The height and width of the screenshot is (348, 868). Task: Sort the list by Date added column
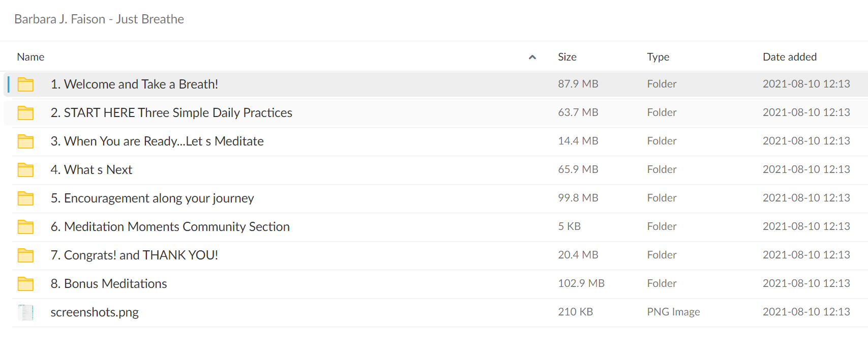[790, 57]
